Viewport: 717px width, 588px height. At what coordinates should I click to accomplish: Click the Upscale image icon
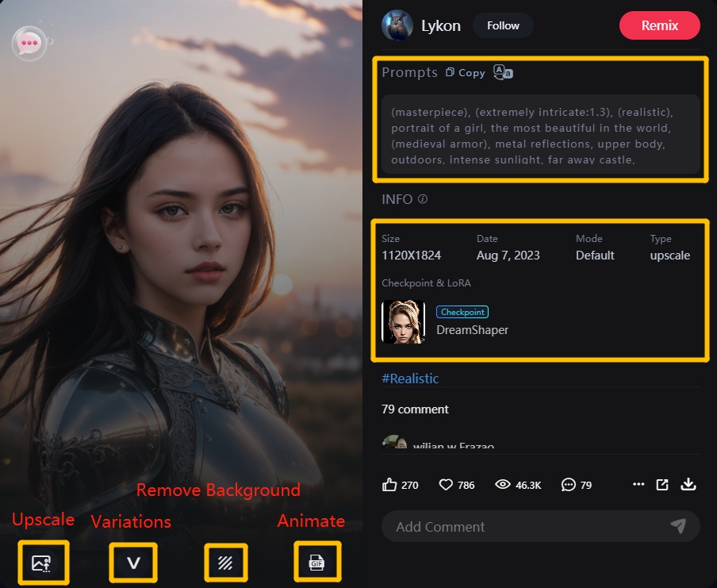click(42, 563)
